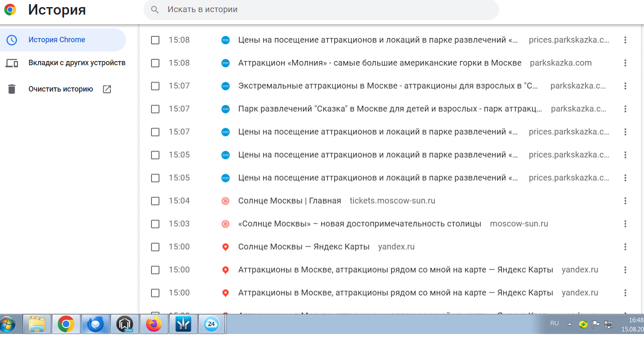Click the magnifier icon in history search

coord(155,10)
